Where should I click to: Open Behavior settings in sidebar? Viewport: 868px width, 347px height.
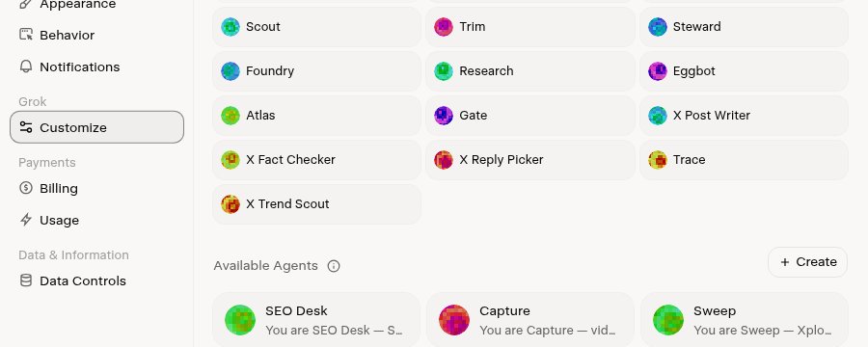pyautogui.click(x=96, y=35)
